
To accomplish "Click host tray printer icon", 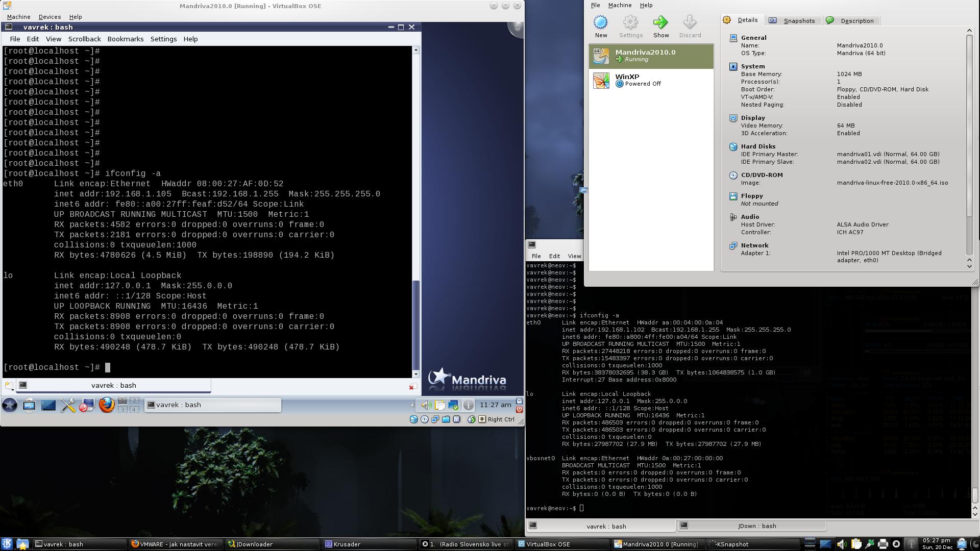I will click(x=883, y=544).
